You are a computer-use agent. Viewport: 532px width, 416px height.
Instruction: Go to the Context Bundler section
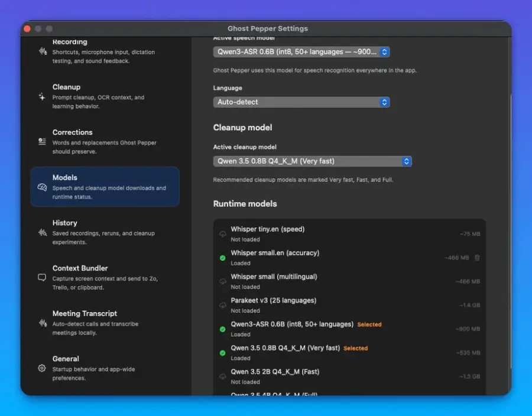coord(105,277)
